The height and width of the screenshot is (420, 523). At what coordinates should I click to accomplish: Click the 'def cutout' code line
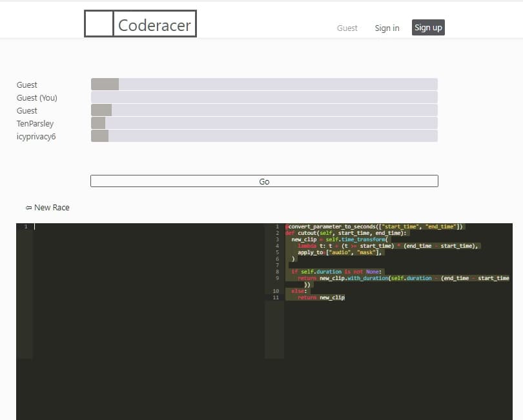tap(346, 233)
